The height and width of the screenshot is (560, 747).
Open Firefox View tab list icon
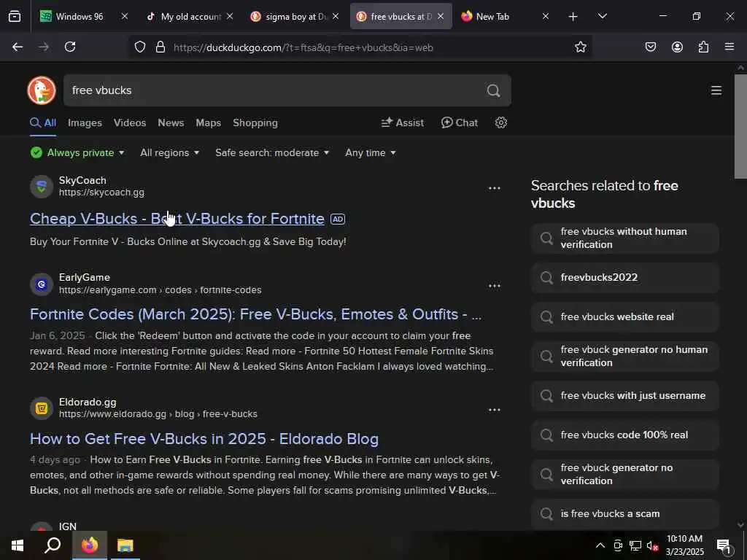(x=15, y=16)
